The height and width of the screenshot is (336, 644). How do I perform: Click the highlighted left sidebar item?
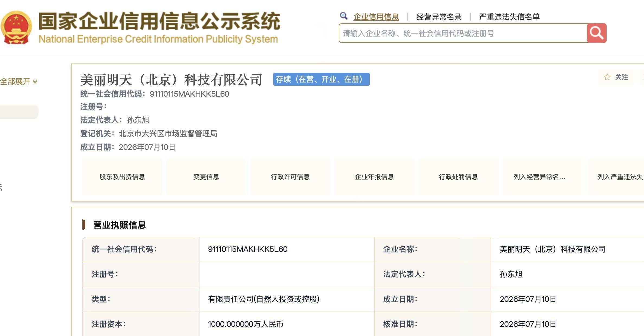pyautogui.click(x=19, y=112)
